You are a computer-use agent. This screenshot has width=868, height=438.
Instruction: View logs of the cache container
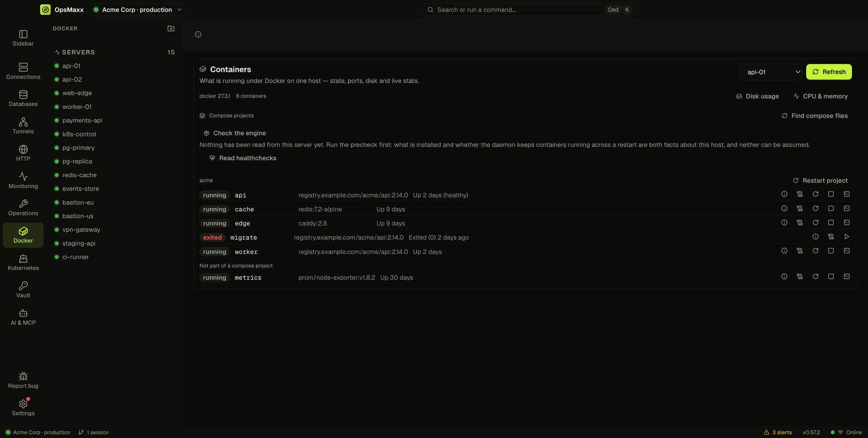[x=800, y=209]
